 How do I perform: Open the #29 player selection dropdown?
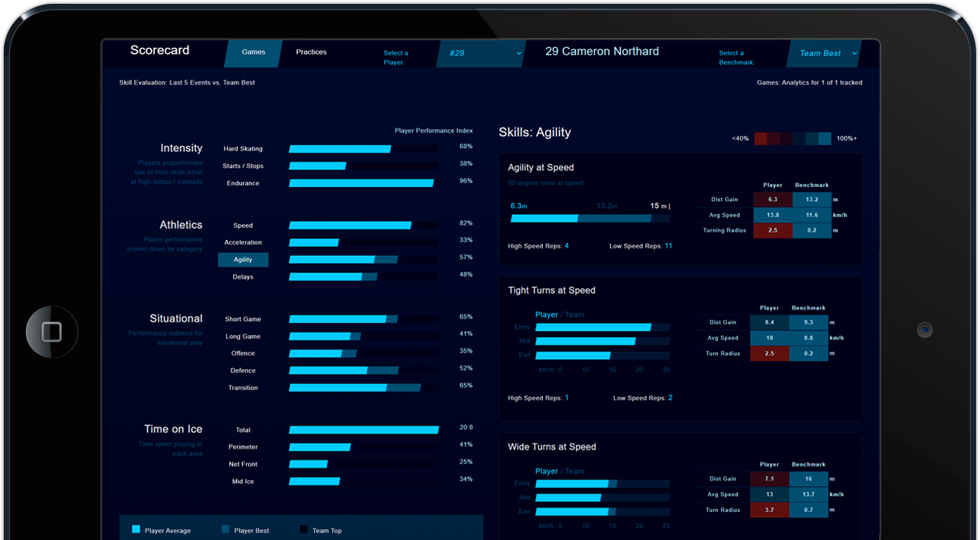[481, 53]
